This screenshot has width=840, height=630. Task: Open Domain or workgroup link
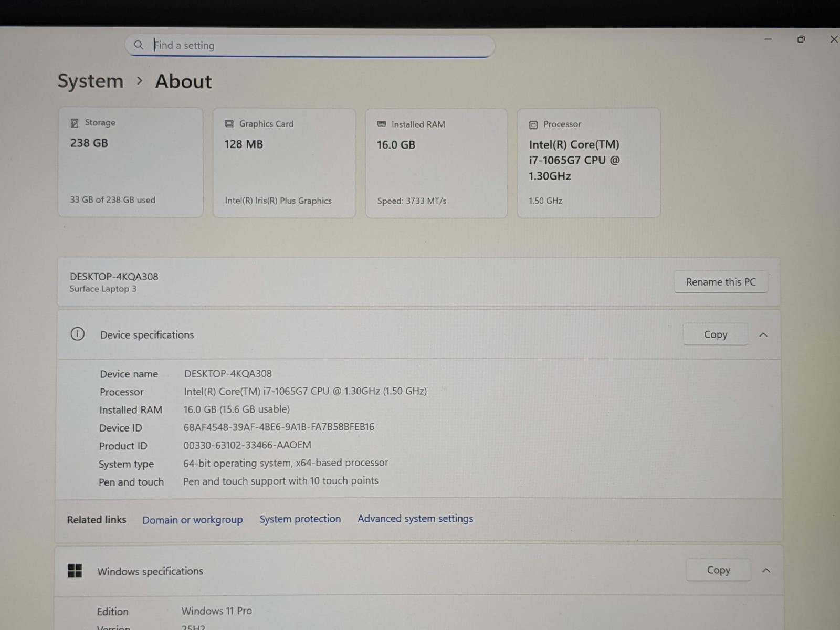(x=193, y=520)
